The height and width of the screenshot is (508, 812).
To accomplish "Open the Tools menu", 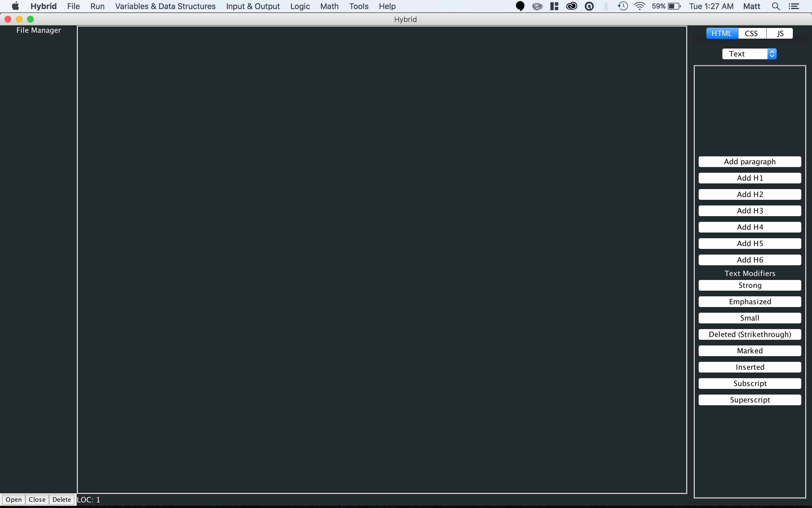I will click(359, 6).
